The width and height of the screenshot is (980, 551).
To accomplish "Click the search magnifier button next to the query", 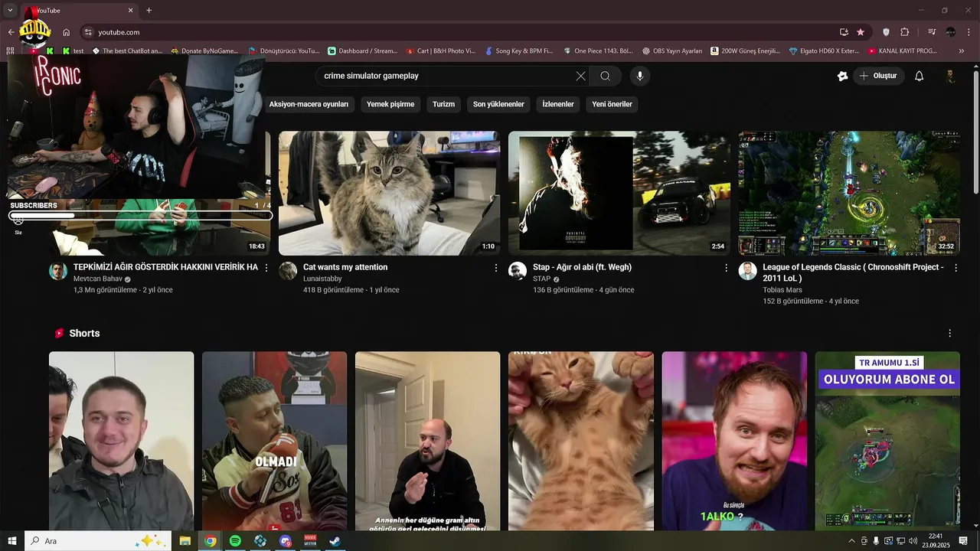I will coord(605,76).
